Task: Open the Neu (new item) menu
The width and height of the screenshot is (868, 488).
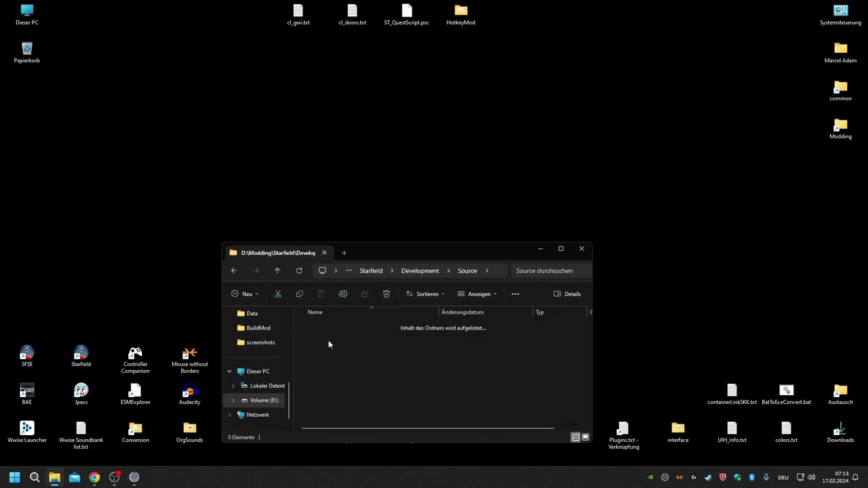Action: click(245, 294)
